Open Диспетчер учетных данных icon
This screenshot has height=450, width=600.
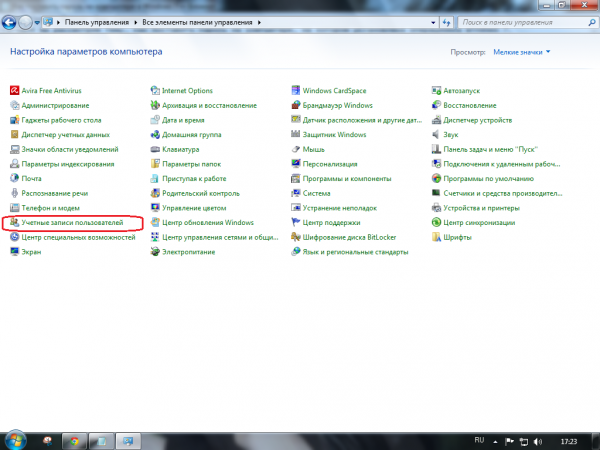coord(15,135)
